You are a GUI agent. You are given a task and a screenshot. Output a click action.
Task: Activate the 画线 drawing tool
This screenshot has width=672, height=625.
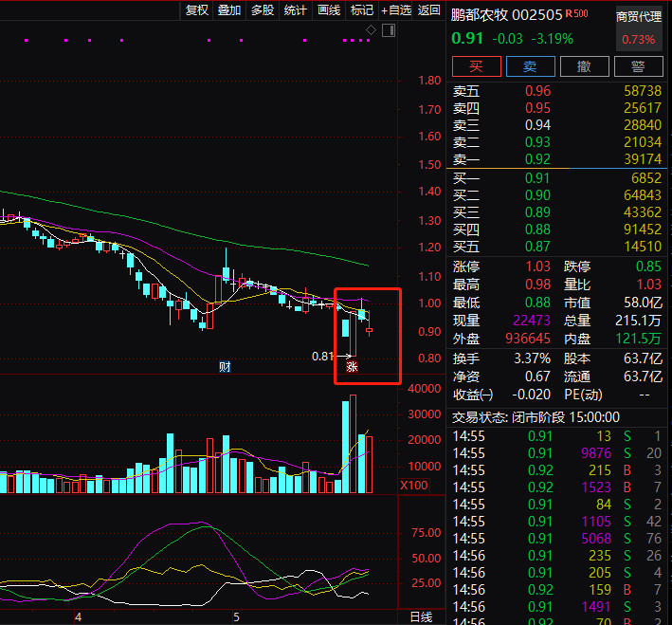tap(329, 10)
